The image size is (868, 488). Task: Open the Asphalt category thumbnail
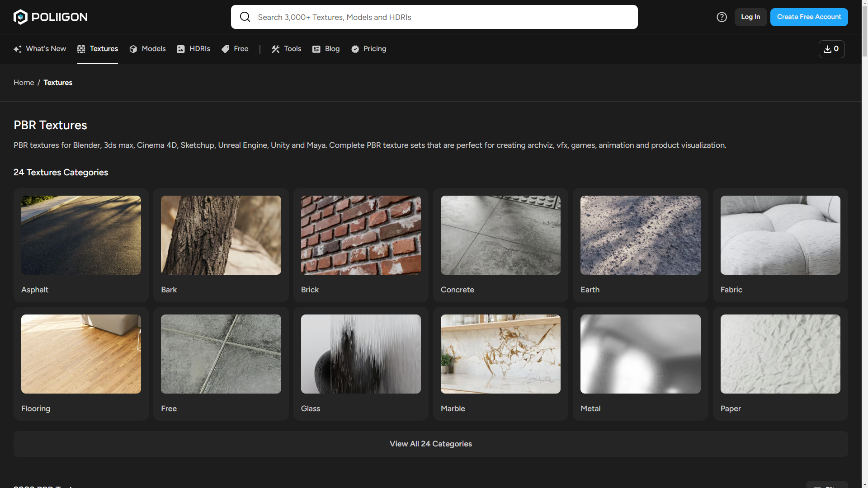pyautogui.click(x=81, y=235)
